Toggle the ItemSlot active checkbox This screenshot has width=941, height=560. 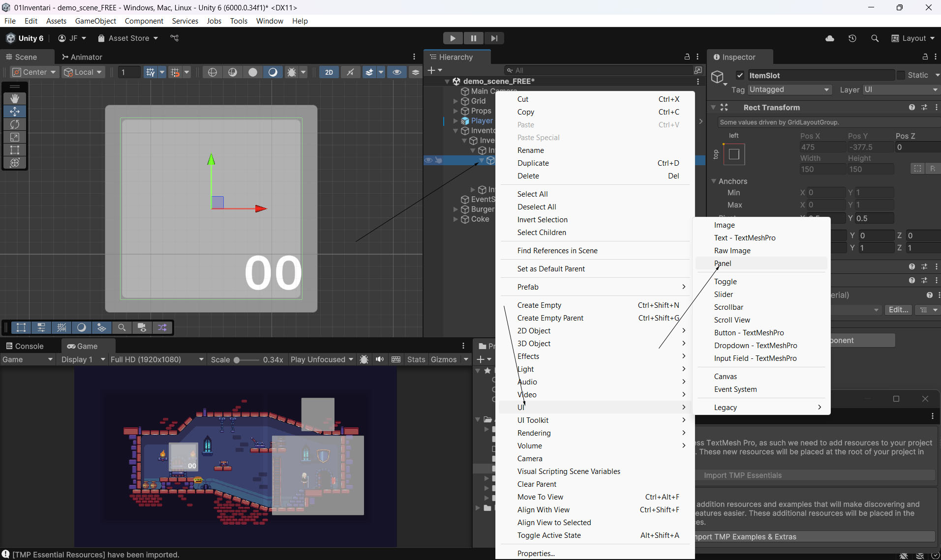(740, 75)
